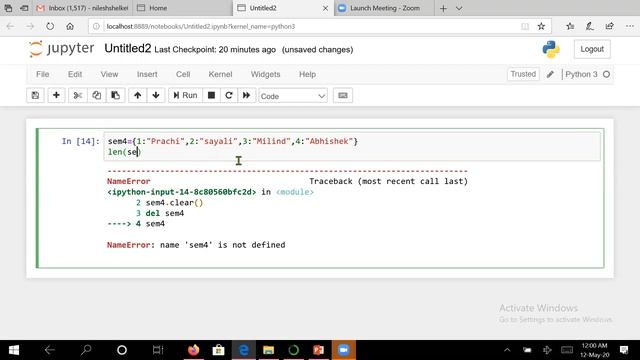Open the Cell menu
Image resolution: width=640 pixels, height=360 pixels.
183,74
